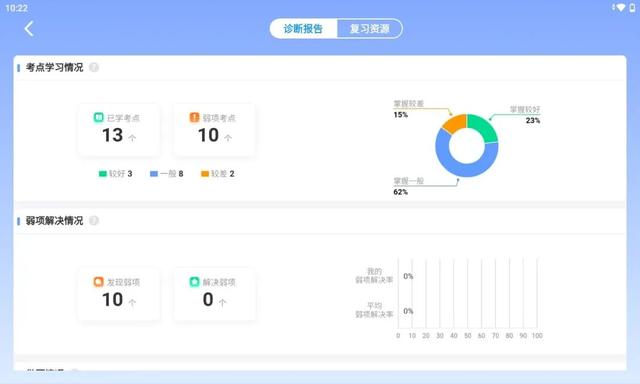Open the 解决弱项 0 card
The image size is (640, 384).
point(215,294)
